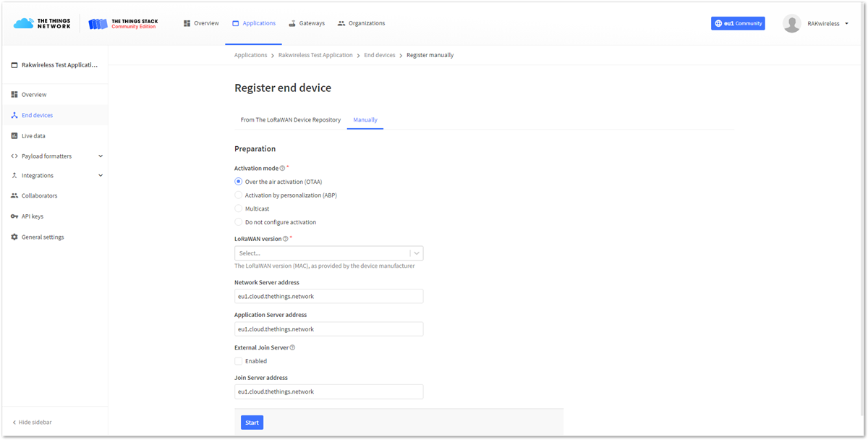868x440 pixels.
Task: Click the globe icon in eu1 Community badge
Action: (x=718, y=23)
